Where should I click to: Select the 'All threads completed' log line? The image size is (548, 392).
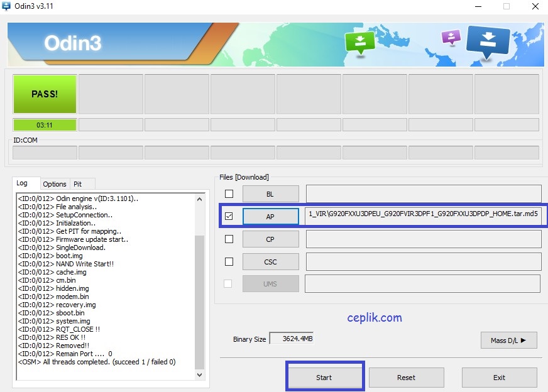97,362
